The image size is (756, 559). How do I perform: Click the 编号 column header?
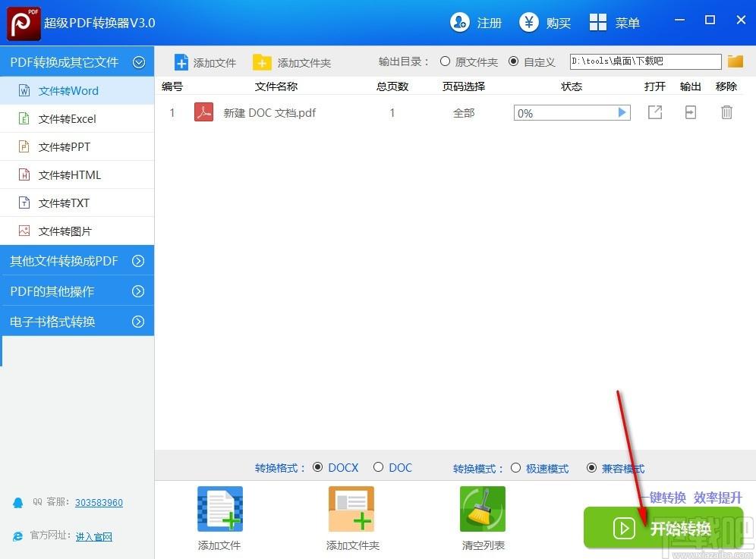tap(172, 86)
